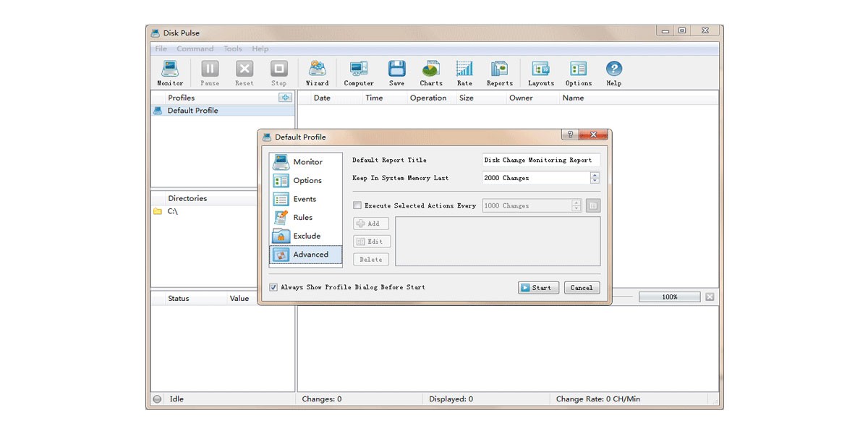
Task: Click the Changes: 0 status bar entry
Action: coord(322,399)
